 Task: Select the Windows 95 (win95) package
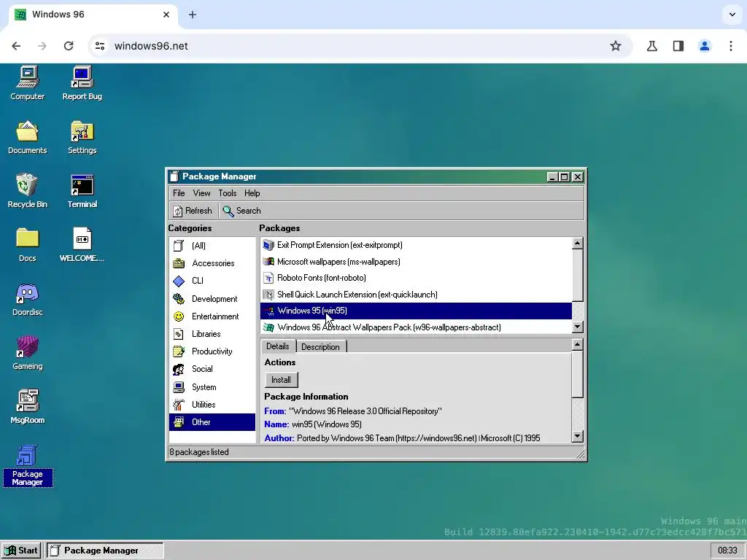(416, 311)
